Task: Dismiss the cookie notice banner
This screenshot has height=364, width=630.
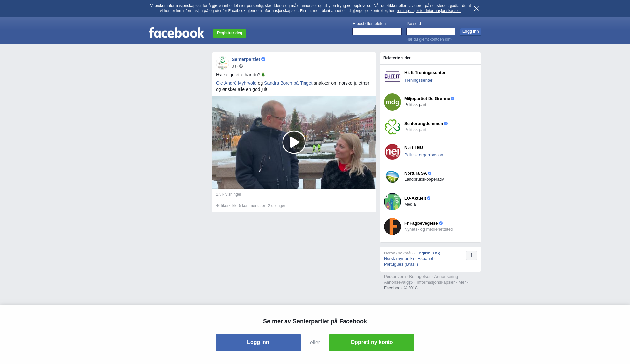Action: 476,9
